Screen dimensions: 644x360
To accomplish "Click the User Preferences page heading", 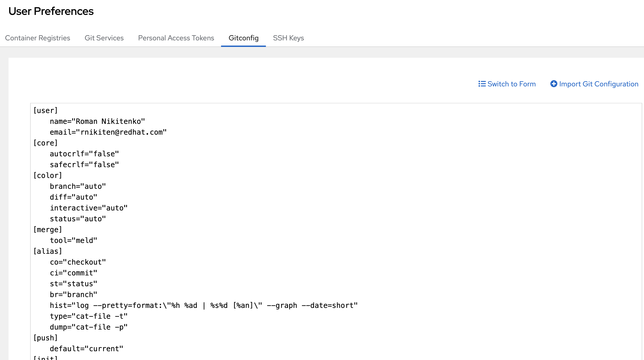I will pyautogui.click(x=51, y=11).
